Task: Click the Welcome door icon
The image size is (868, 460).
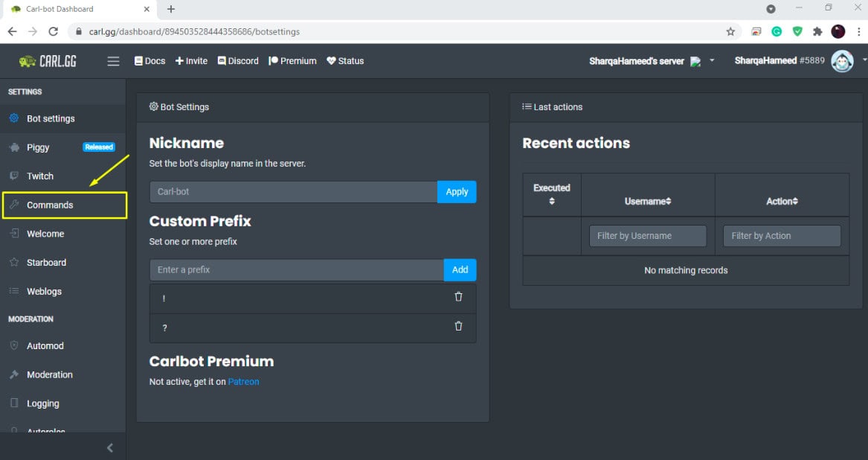Action: point(14,233)
